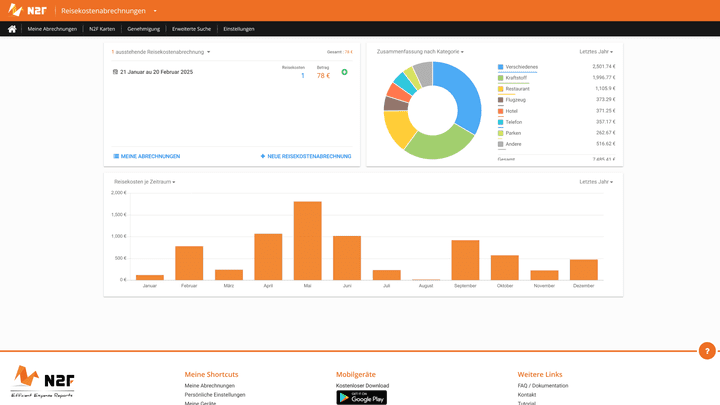
Task: Open Kontakt footer link
Action: 527,395
